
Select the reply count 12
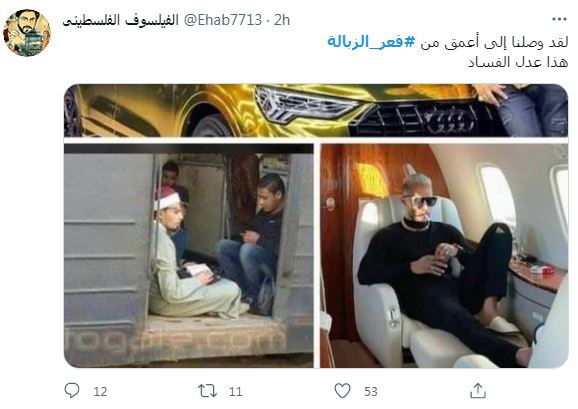100,391
